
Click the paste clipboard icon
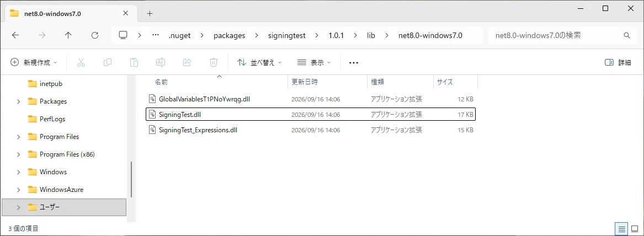coord(134,62)
